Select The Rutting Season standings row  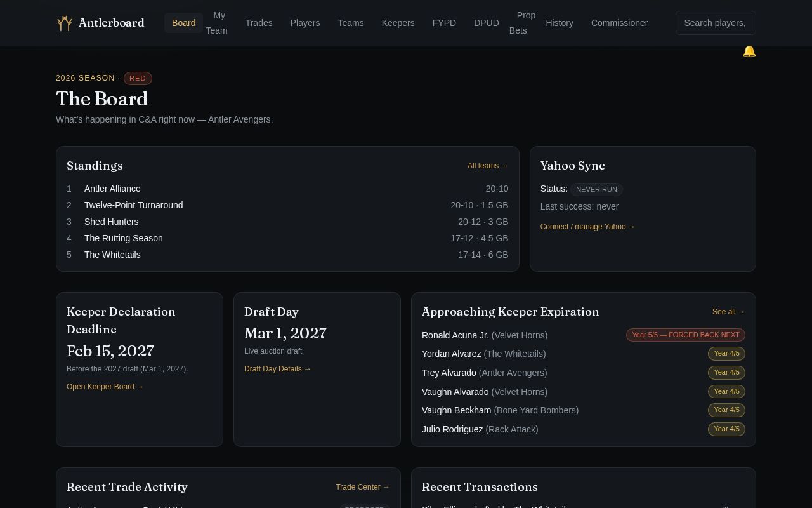click(x=287, y=238)
